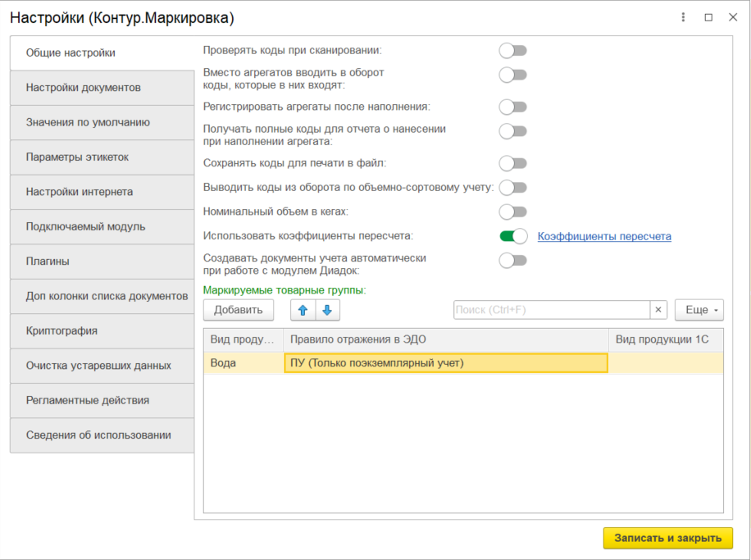Open the Параметры этикеток tab
The height and width of the screenshot is (560, 751).
102,157
